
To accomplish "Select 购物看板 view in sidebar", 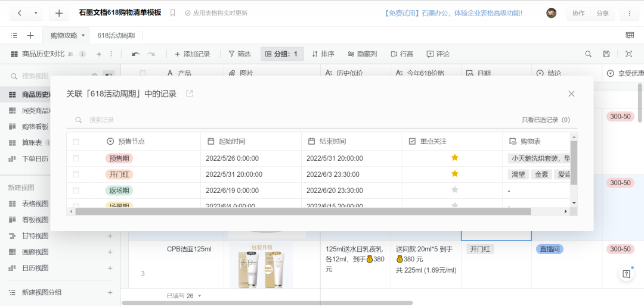I will pyautogui.click(x=35, y=127).
